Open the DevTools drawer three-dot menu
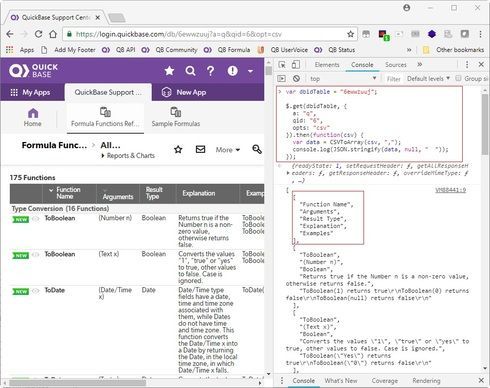This screenshot has height=388, width=490. [282, 380]
